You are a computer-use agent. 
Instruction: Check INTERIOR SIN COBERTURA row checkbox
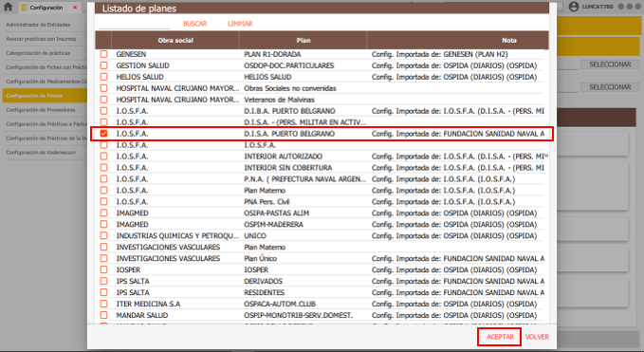tap(103, 168)
